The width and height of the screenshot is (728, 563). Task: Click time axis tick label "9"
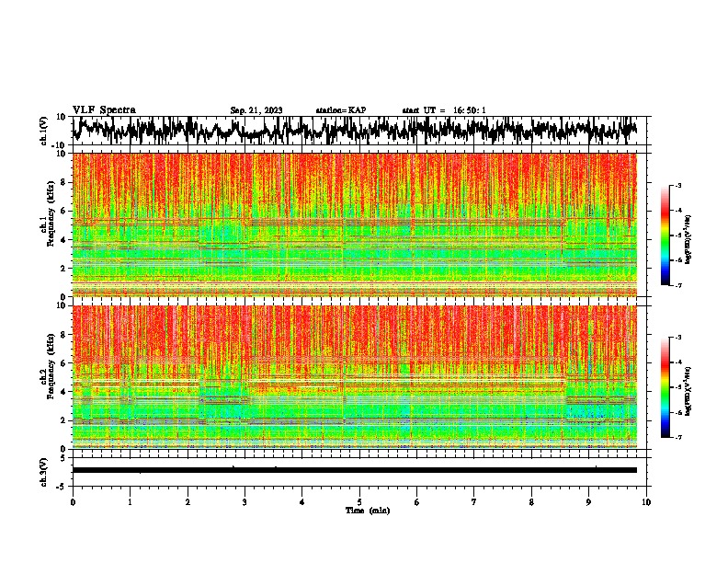pos(588,501)
